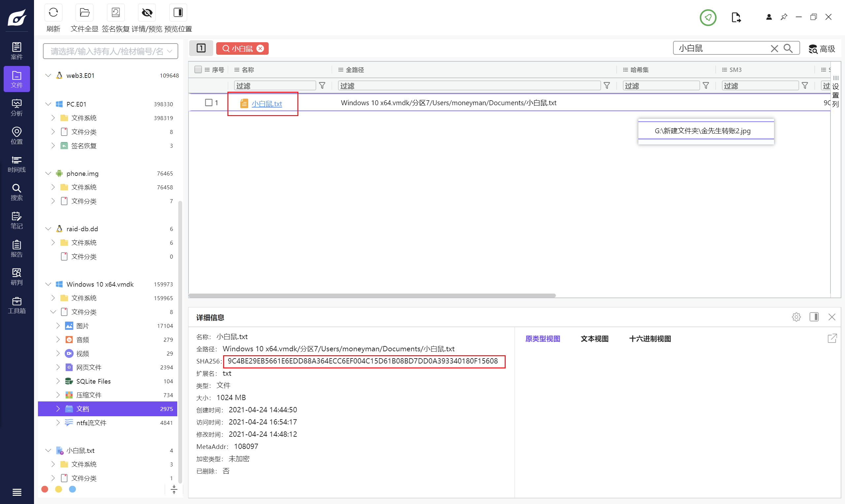Click the 高级 advanced search button
845x504 pixels.
822,49
